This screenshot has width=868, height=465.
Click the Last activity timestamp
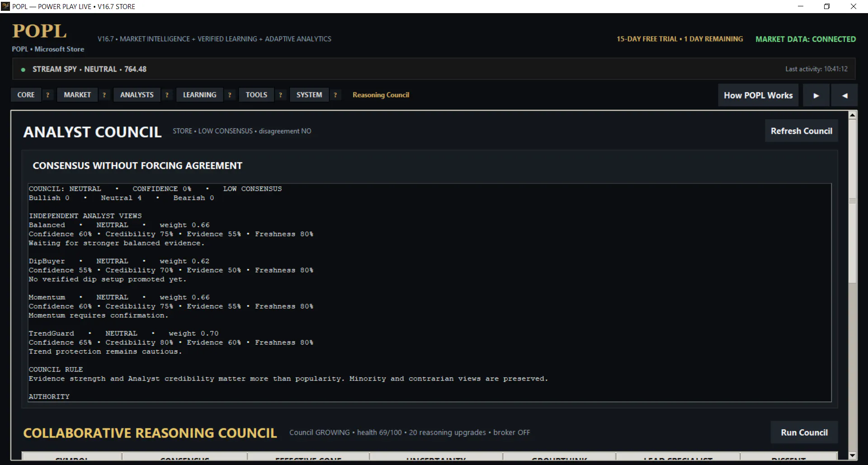[816, 69]
